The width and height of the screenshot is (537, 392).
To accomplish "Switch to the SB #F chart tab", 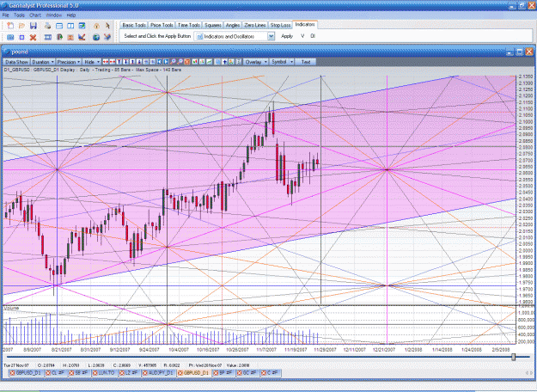I will (78, 373).
